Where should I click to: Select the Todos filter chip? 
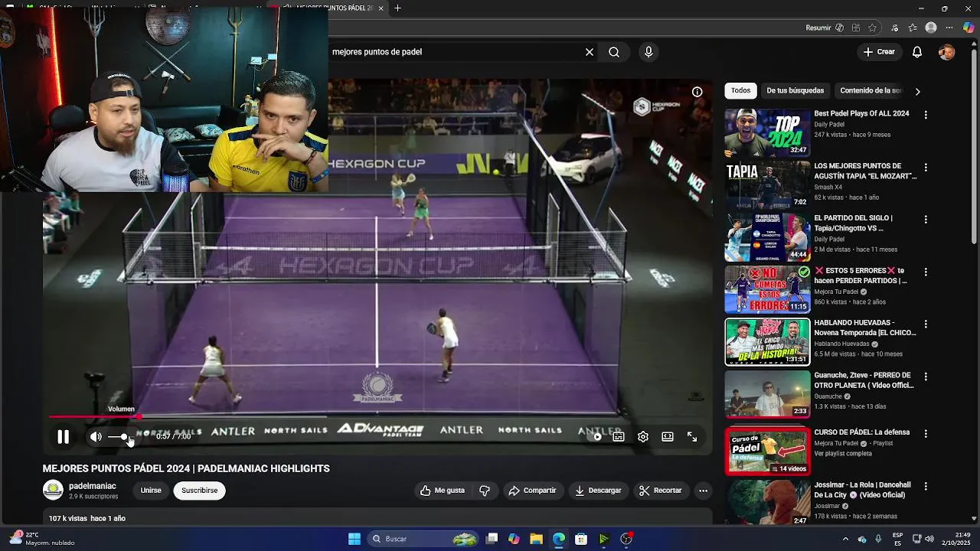click(740, 90)
